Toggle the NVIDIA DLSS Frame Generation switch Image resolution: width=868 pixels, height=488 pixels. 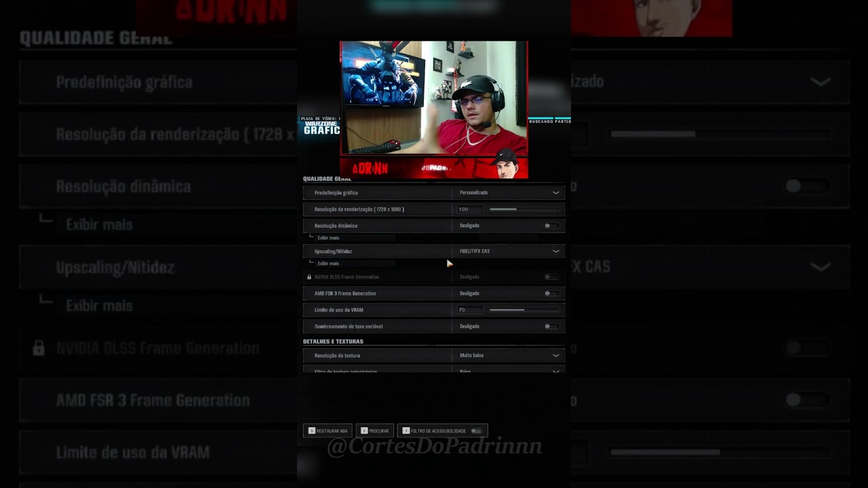pos(551,277)
